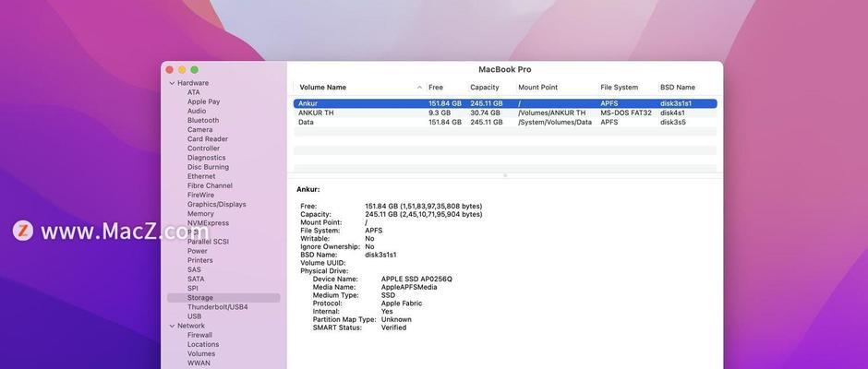Open Diagnostics in the sidebar
This screenshot has width=868, height=369.
tap(206, 158)
